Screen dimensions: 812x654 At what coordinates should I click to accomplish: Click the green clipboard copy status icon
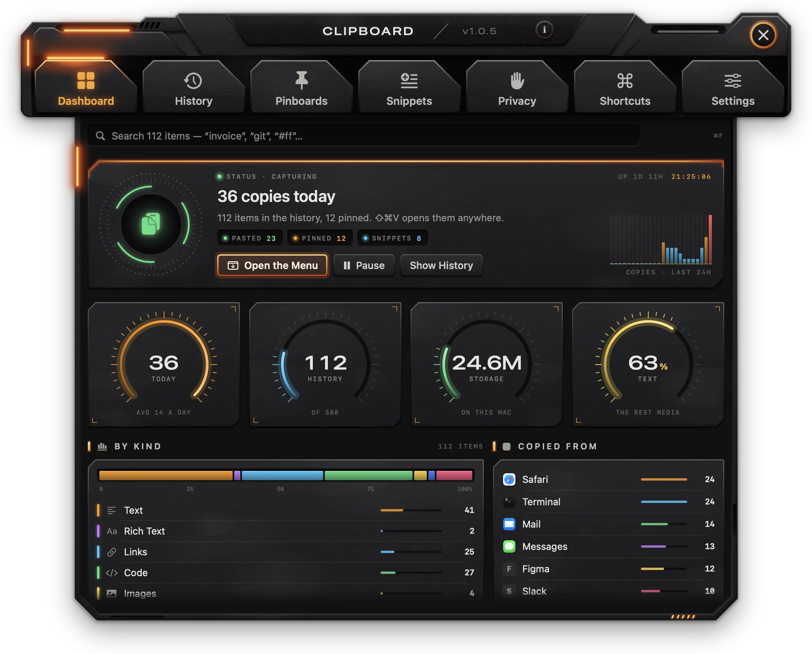click(x=151, y=224)
